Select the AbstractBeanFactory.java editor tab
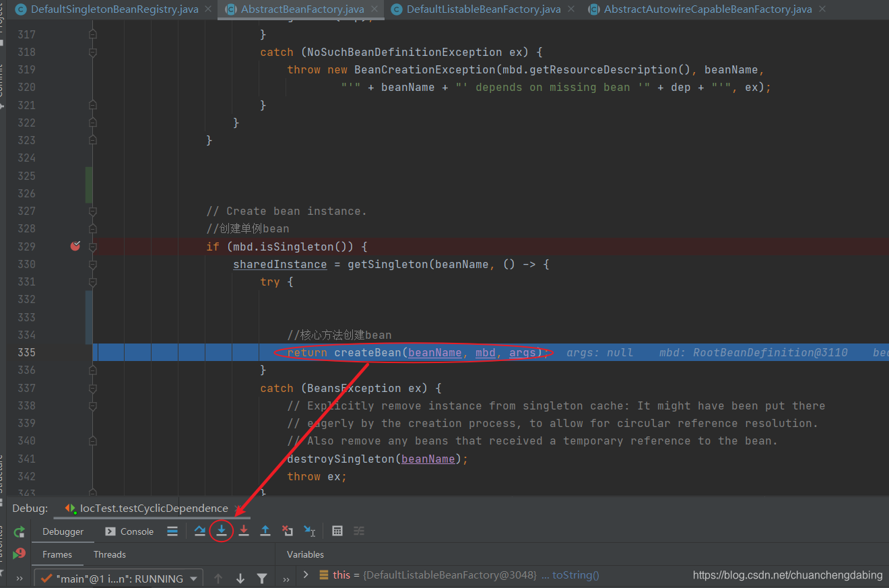The height and width of the screenshot is (588, 889). pyautogui.click(x=302, y=9)
